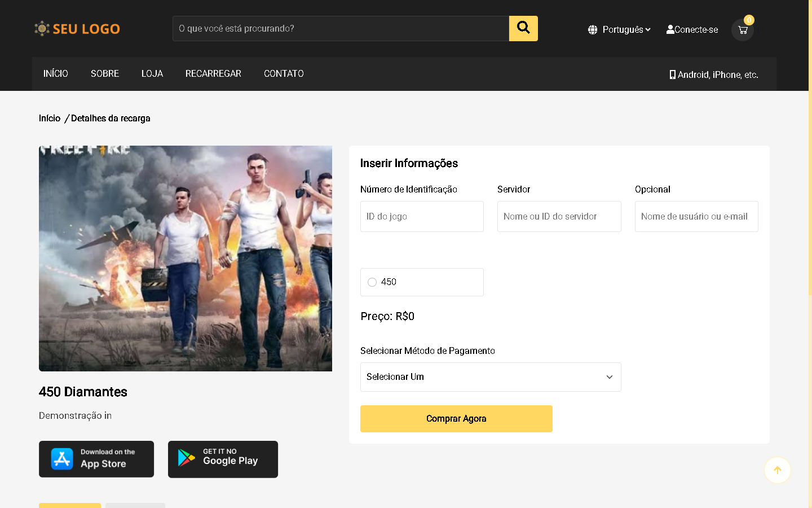812x508 pixels.
Task: Click the Free Fire product image
Action: 186,259
